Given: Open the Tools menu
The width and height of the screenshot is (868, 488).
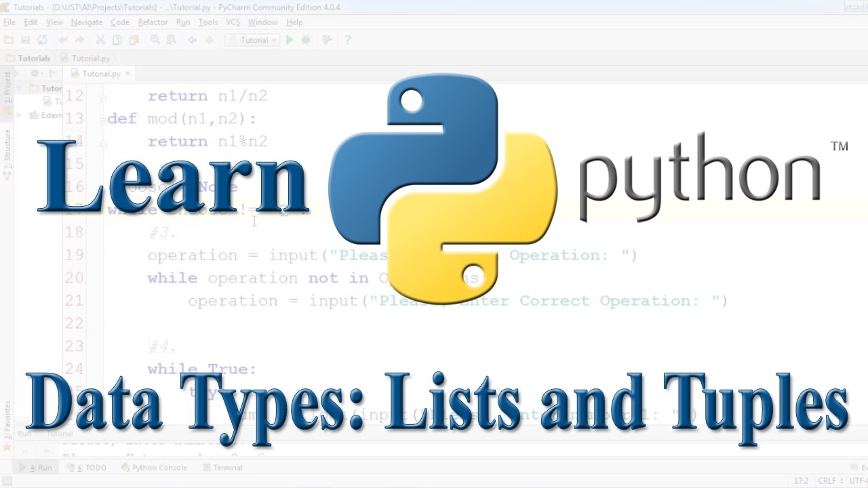Looking at the screenshot, I should pyautogui.click(x=208, y=22).
